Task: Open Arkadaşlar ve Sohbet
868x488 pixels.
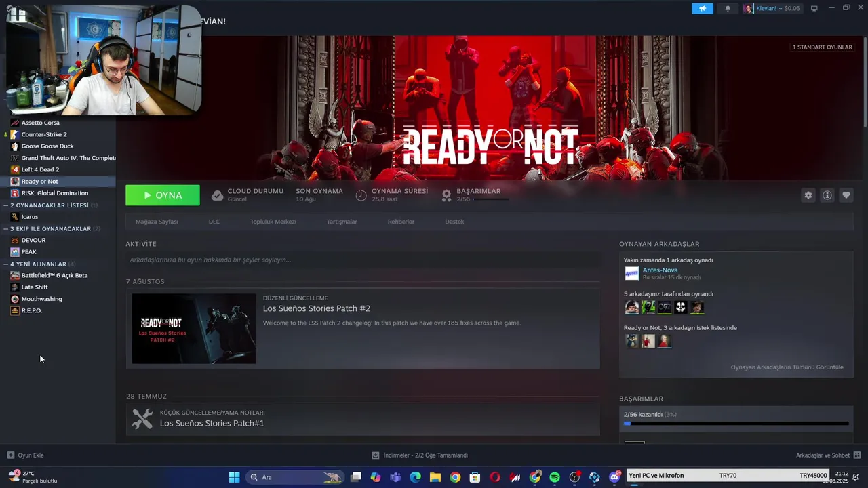Action: click(828, 455)
